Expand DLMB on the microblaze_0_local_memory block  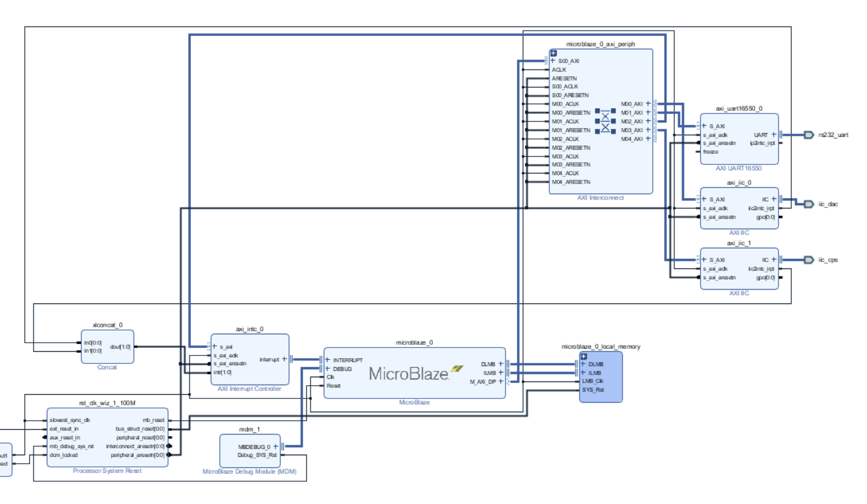coord(583,364)
